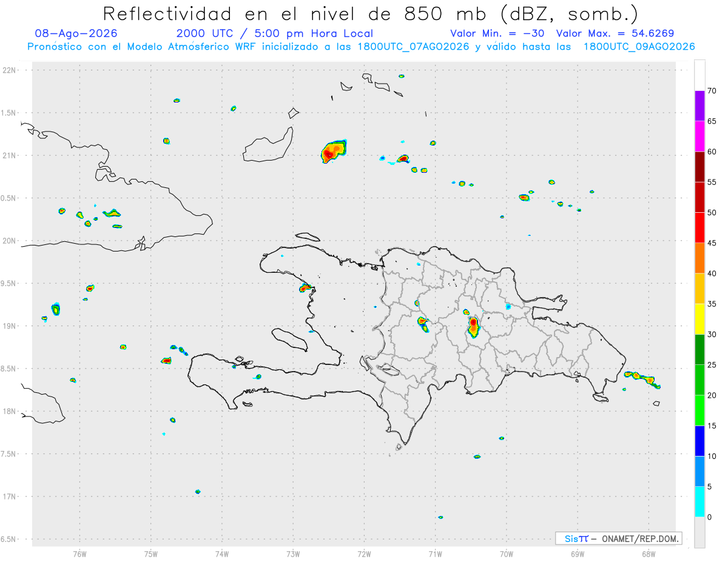Select the medium green 20–25 dBZ colorbar segment
Screen dimensions: 728x562
pos(699,380)
